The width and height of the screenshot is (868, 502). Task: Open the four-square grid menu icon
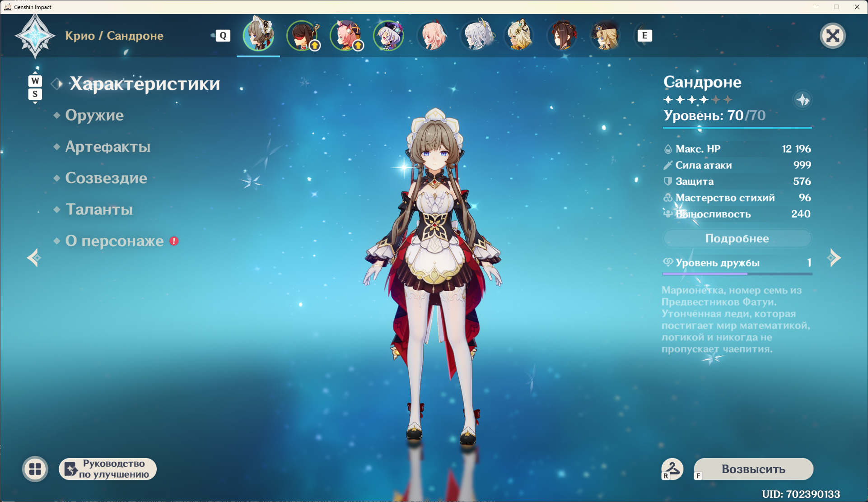click(x=35, y=469)
